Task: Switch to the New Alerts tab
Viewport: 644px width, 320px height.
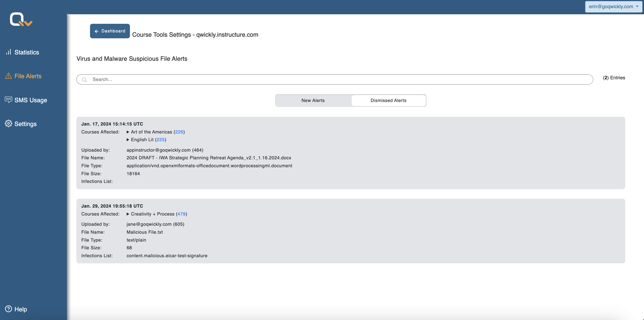Action: (313, 100)
